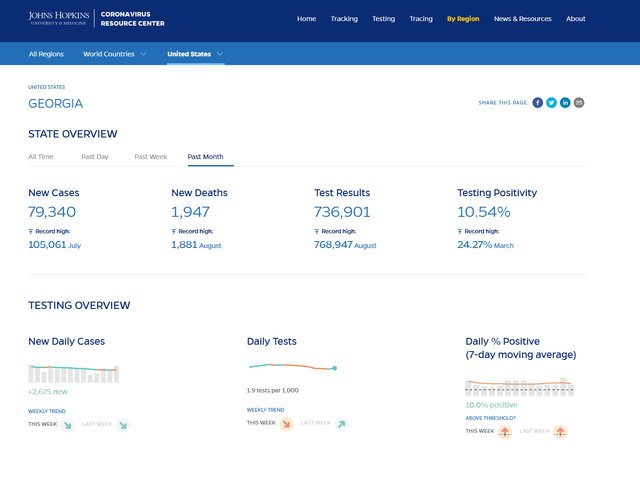Switch to the Past Week tab

coord(151,157)
